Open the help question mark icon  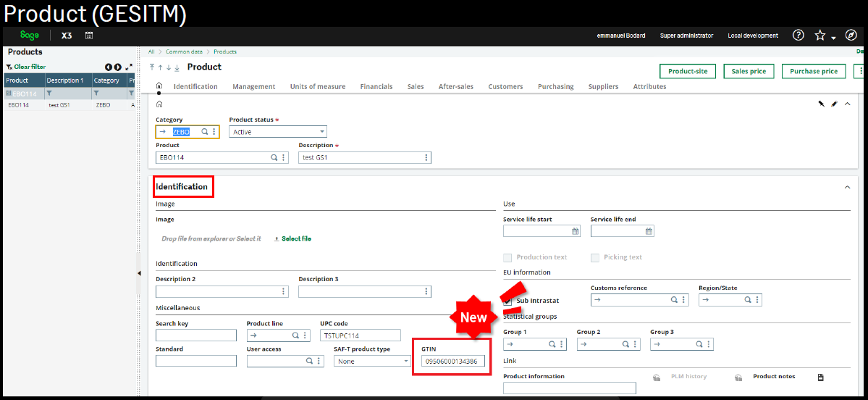click(799, 35)
